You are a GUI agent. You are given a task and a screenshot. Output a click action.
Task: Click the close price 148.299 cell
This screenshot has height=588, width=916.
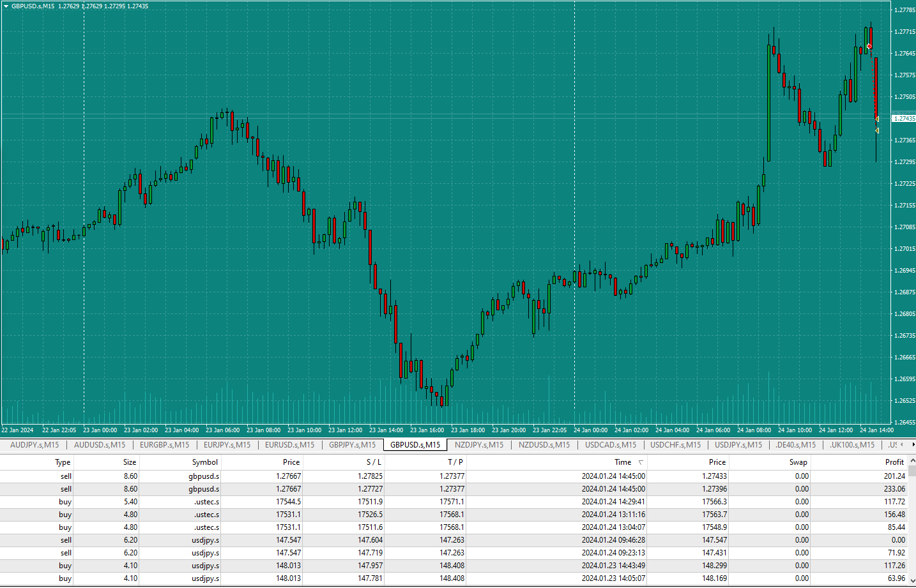pos(714,566)
